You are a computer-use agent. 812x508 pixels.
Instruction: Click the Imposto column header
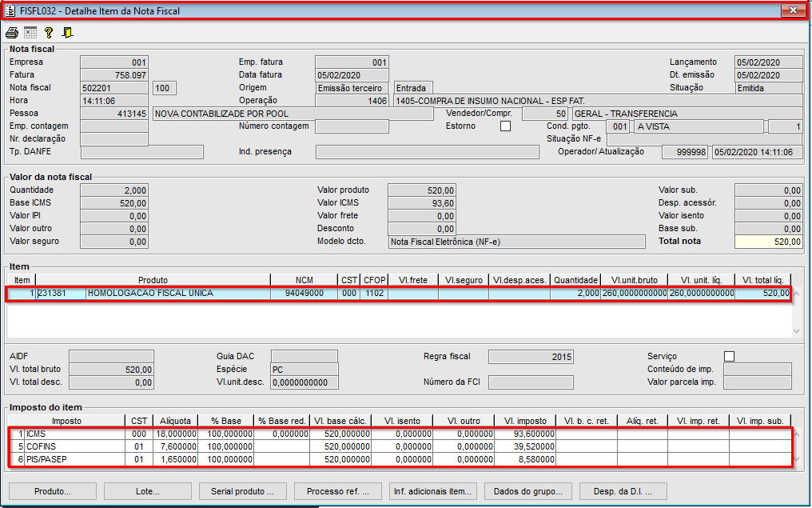point(67,421)
